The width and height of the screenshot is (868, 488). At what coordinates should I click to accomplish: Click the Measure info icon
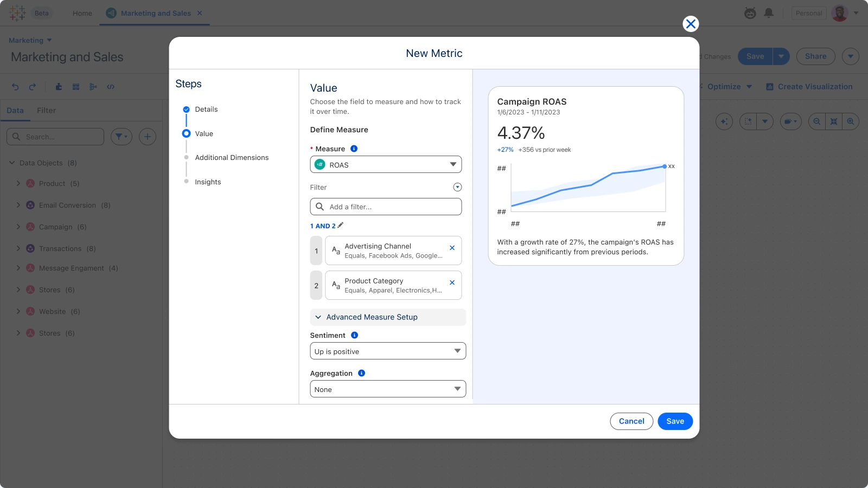[354, 149]
